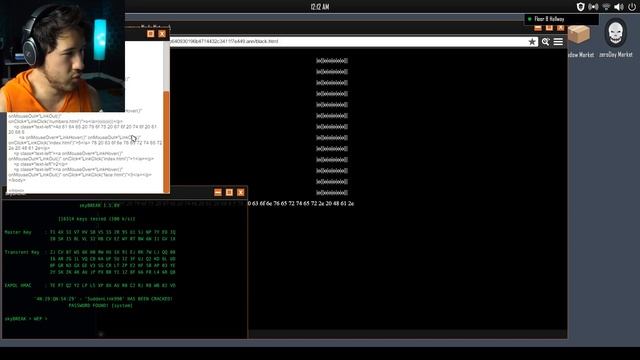This screenshot has height=360, width=640.
Task: Click the browser magnifier search icon
Action: 545,42
